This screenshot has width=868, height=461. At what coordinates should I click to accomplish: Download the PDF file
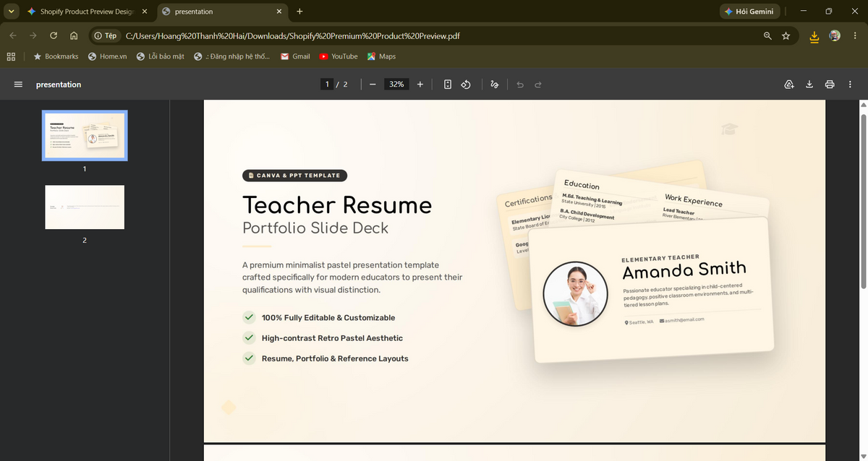(x=809, y=85)
